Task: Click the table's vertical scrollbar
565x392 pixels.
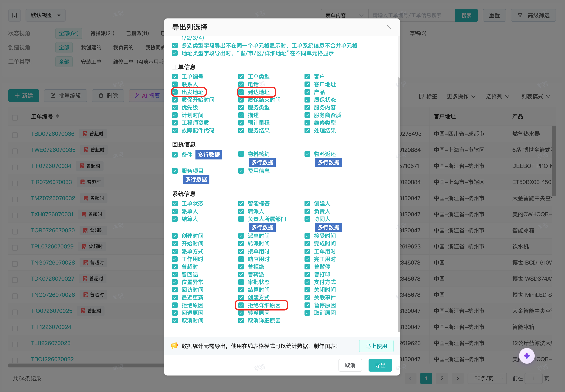Action: (x=554, y=161)
